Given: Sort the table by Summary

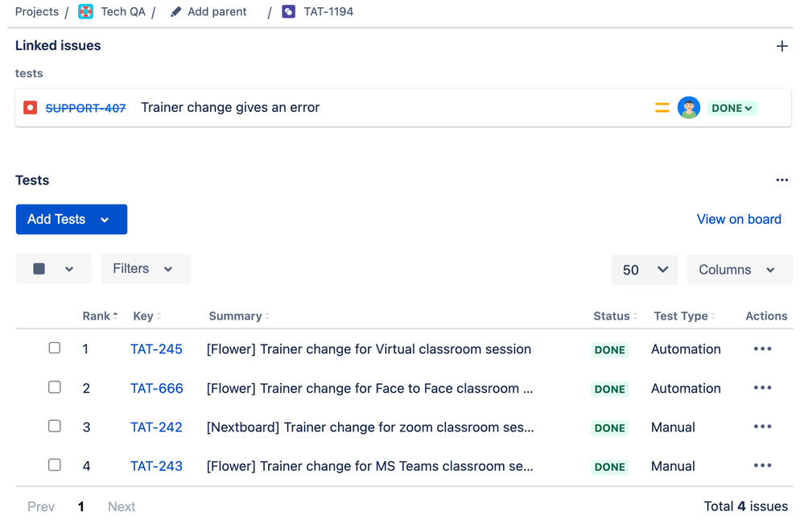Looking at the screenshot, I should [239, 316].
